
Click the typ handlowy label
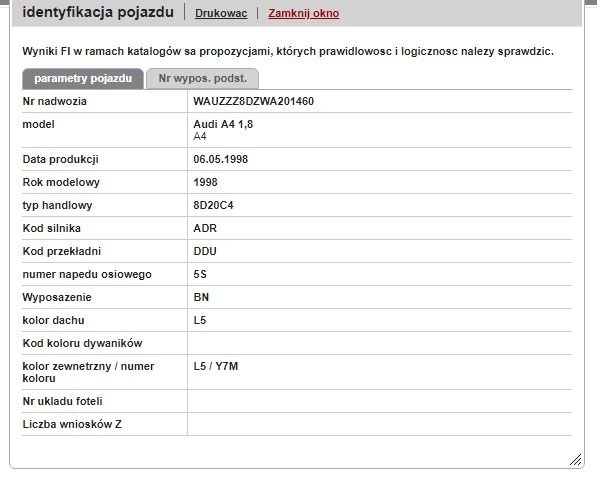57,206
